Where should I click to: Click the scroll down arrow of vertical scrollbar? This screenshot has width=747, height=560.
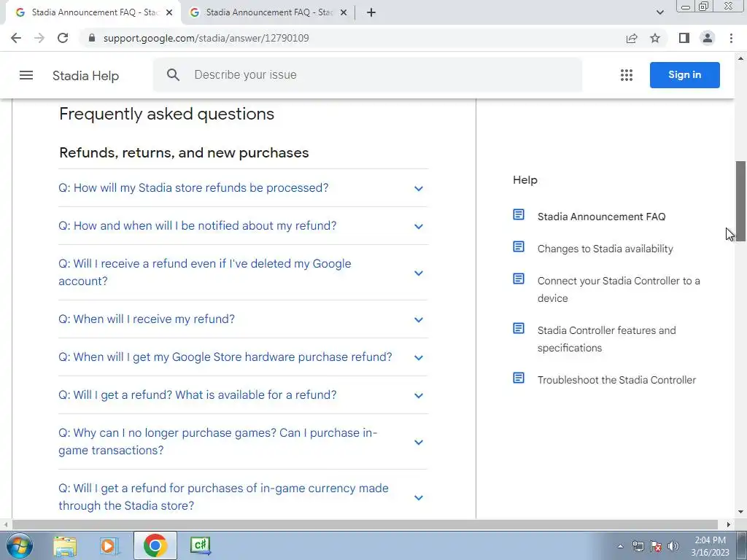740,513
